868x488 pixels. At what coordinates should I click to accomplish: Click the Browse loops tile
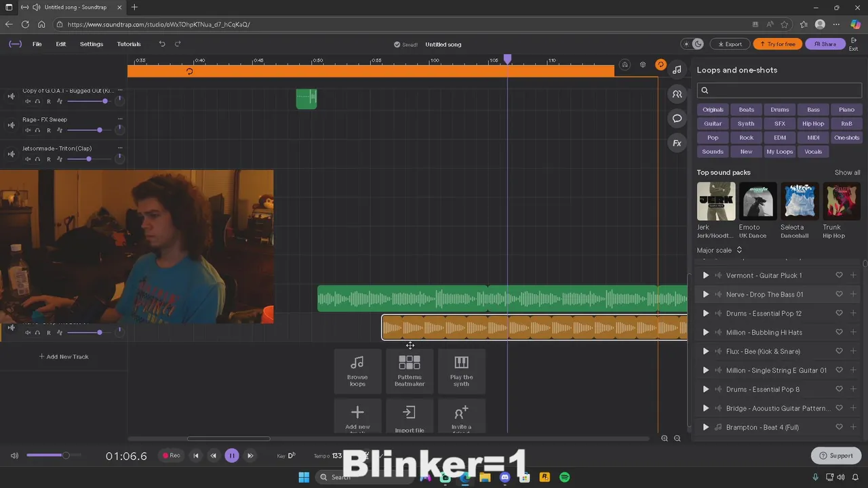(x=357, y=371)
